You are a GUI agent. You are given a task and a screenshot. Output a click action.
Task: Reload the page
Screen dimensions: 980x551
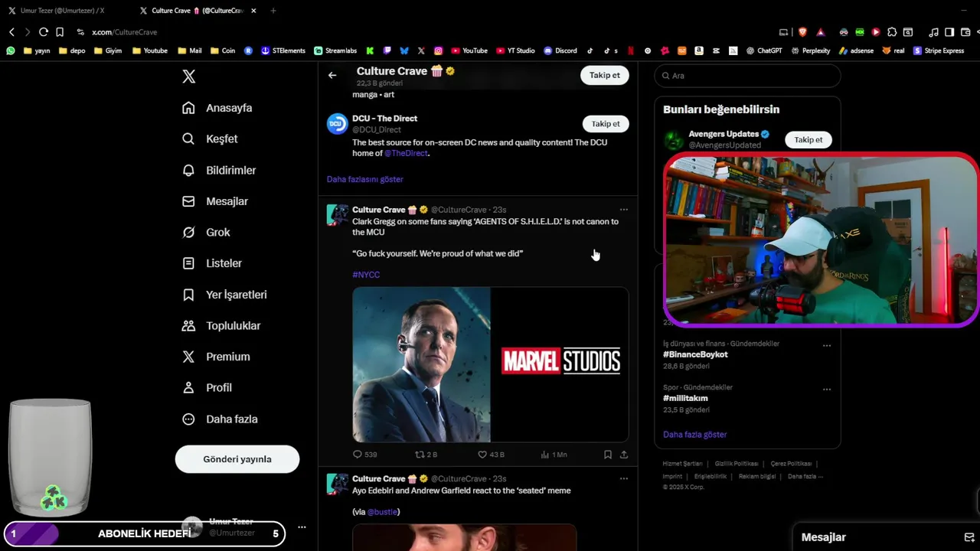44,32
